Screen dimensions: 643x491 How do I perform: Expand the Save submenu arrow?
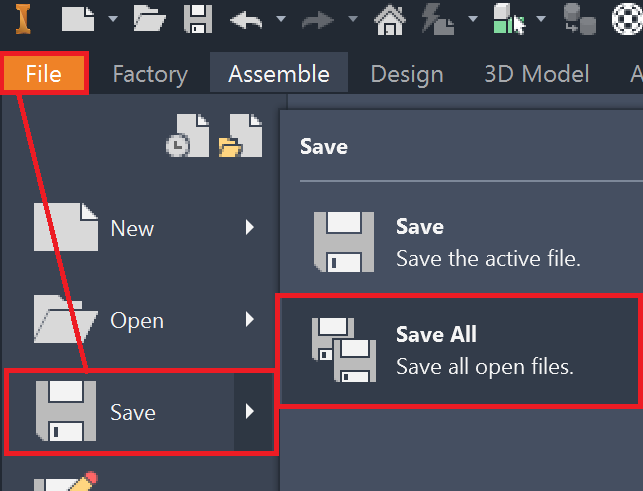(x=251, y=411)
